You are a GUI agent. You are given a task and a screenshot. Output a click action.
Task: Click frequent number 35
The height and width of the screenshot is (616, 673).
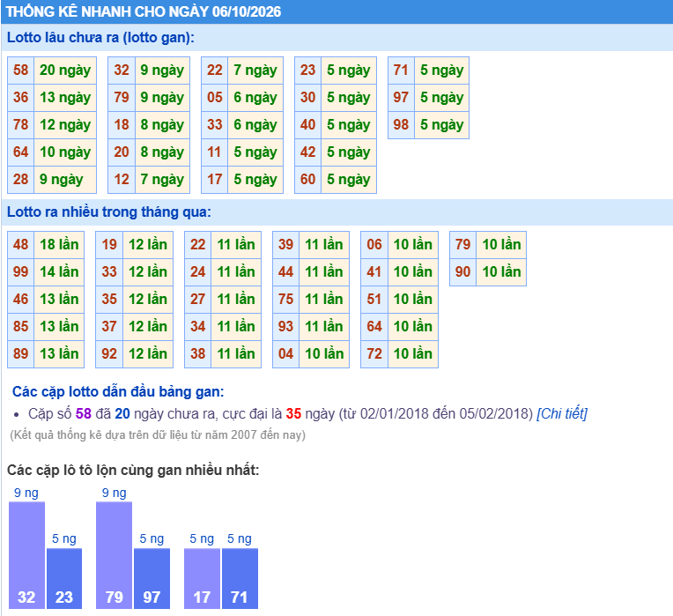click(109, 300)
